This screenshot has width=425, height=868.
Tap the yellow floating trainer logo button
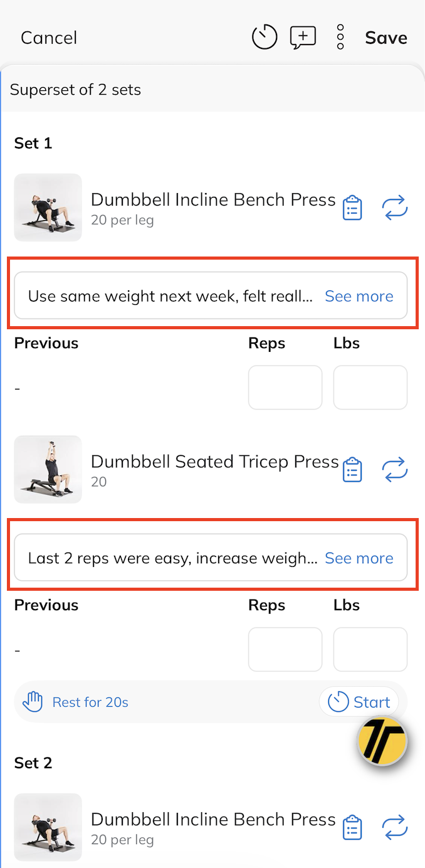pos(382,742)
